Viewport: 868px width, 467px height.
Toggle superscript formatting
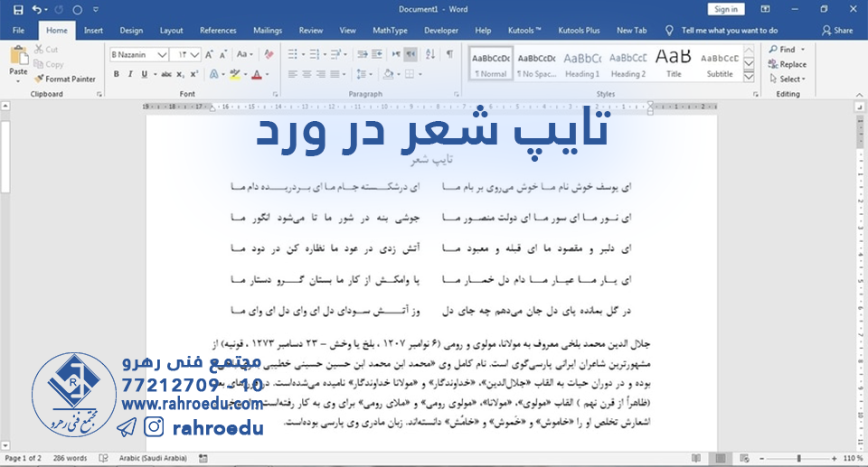click(194, 74)
